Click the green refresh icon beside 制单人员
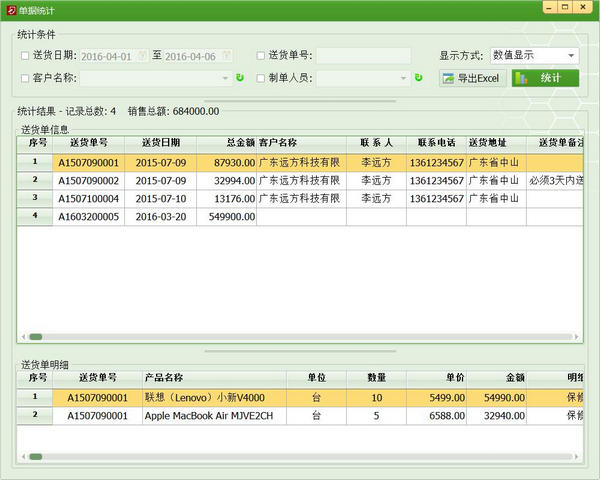Viewport: 600px width, 480px height. click(419, 78)
